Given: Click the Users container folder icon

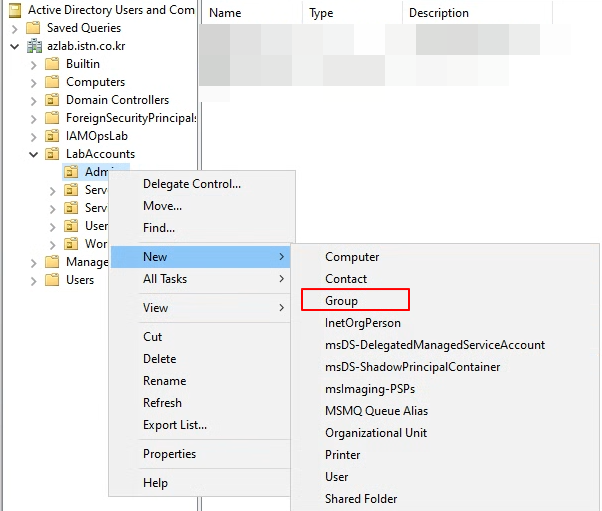Looking at the screenshot, I should pos(52,280).
